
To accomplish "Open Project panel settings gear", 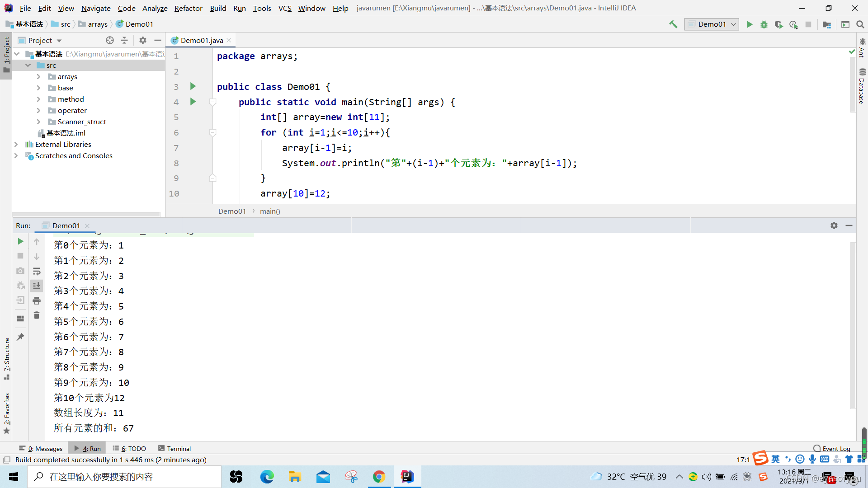I will click(x=143, y=40).
